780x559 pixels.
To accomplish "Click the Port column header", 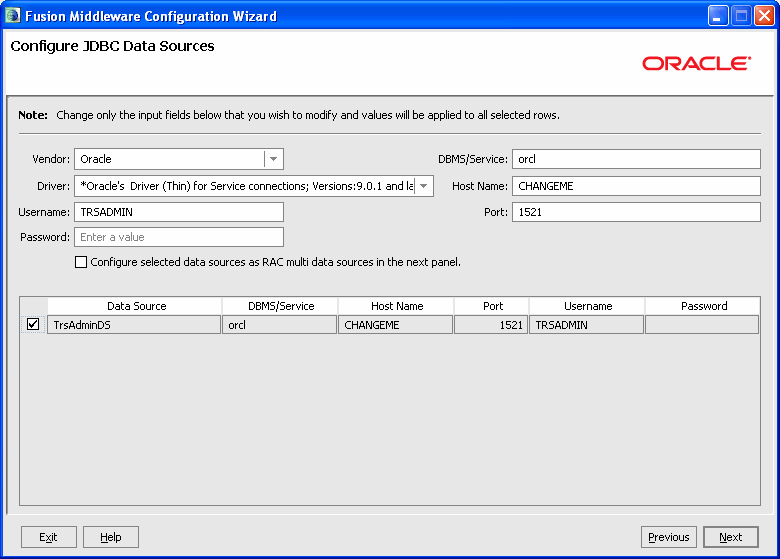I will click(491, 306).
